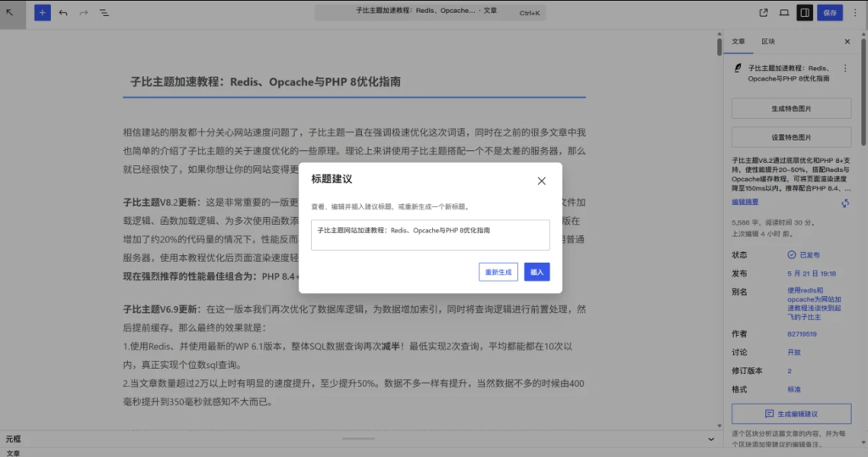Open the command palette title bar
This screenshot has width=868, height=457.
point(430,12)
